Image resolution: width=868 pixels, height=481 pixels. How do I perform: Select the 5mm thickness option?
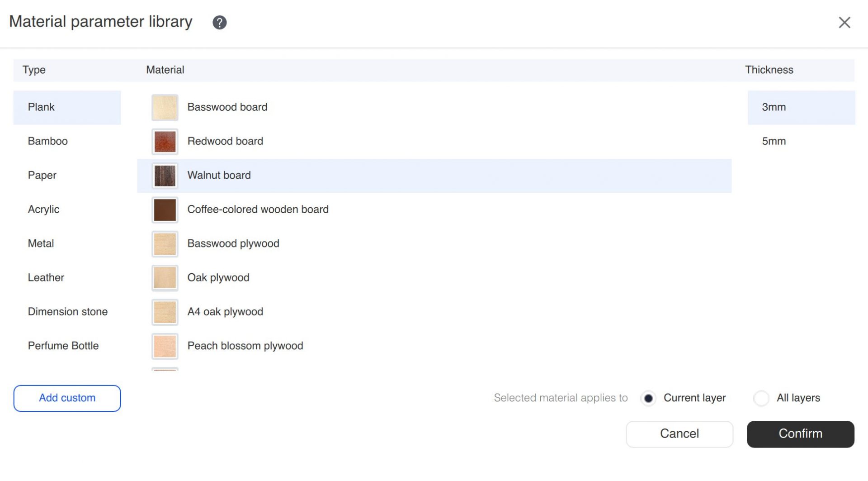point(774,141)
